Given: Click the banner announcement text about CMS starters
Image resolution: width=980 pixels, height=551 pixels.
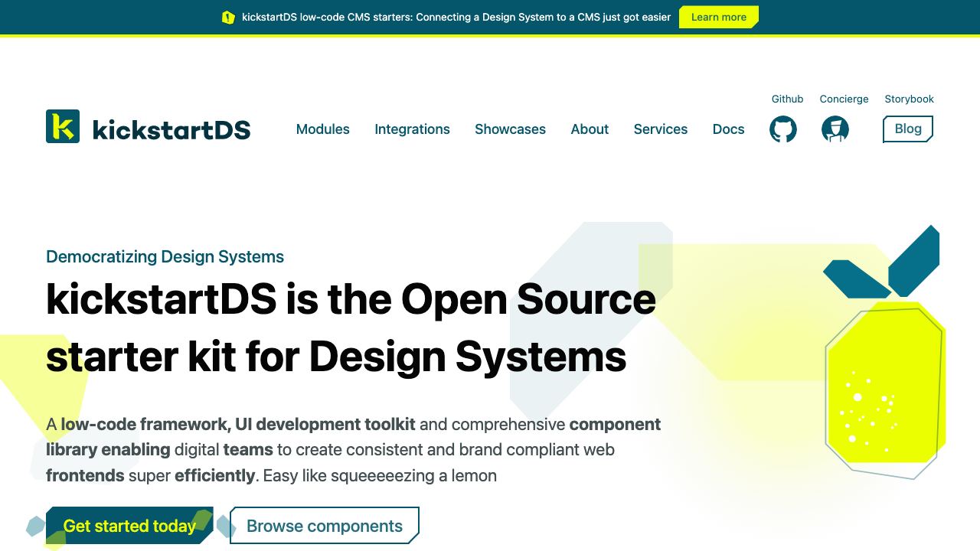Looking at the screenshot, I should tap(456, 17).
